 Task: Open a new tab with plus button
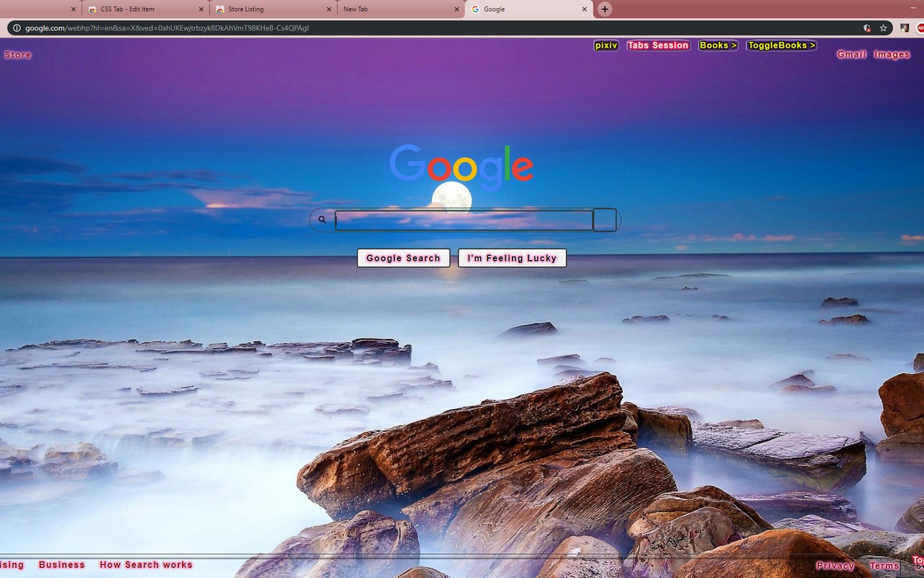(x=605, y=9)
